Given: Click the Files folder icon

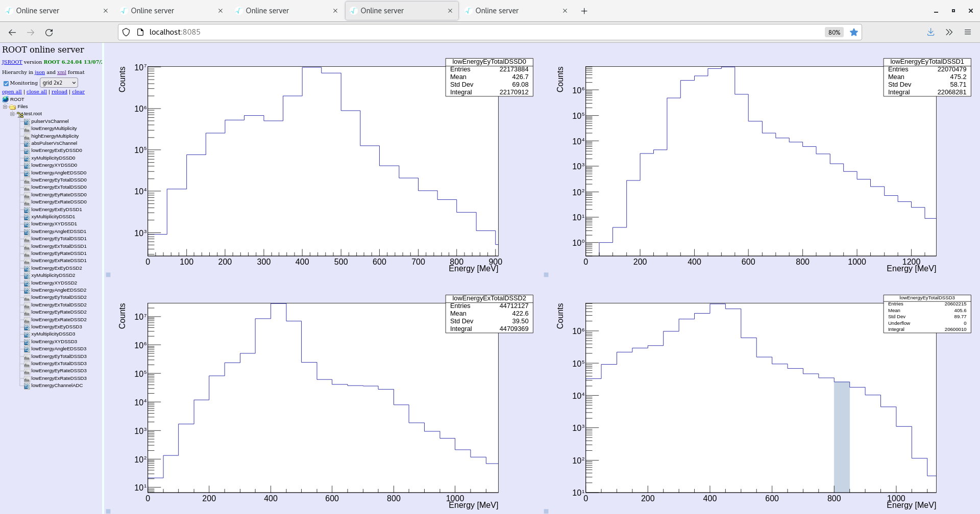Looking at the screenshot, I should tap(14, 107).
